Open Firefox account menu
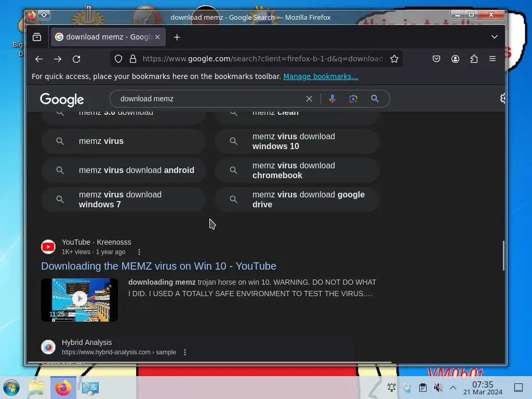 [455, 59]
